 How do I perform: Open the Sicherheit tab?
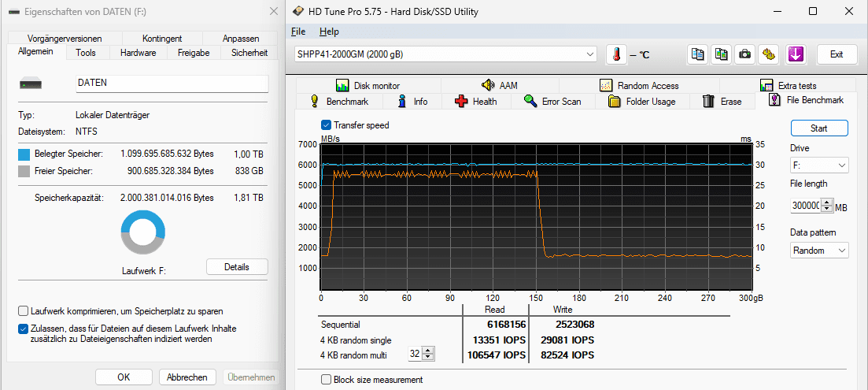[x=249, y=54]
